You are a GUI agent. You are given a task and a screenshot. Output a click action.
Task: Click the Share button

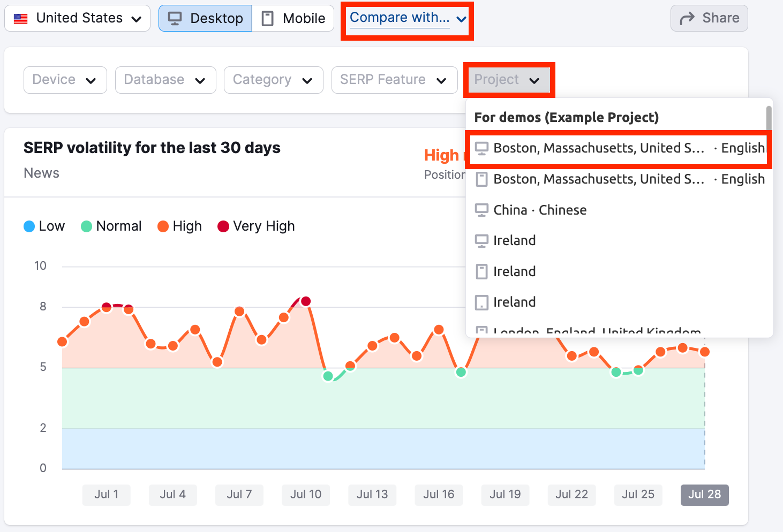click(x=709, y=19)
